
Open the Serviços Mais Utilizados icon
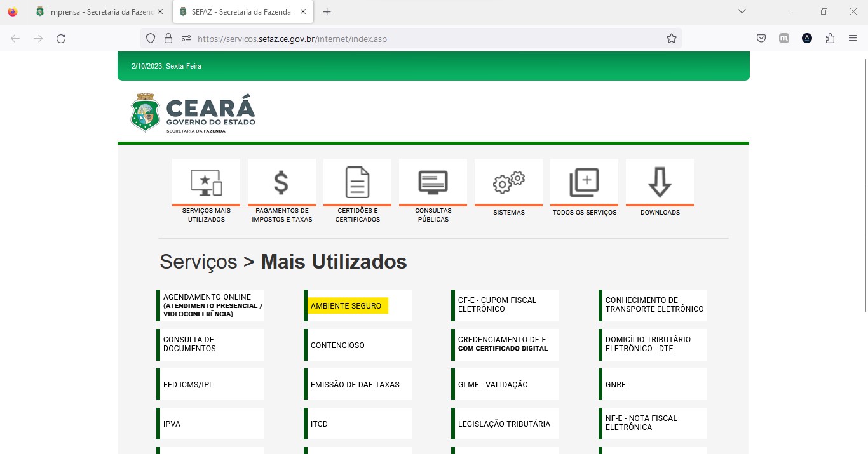coord(206,183)
